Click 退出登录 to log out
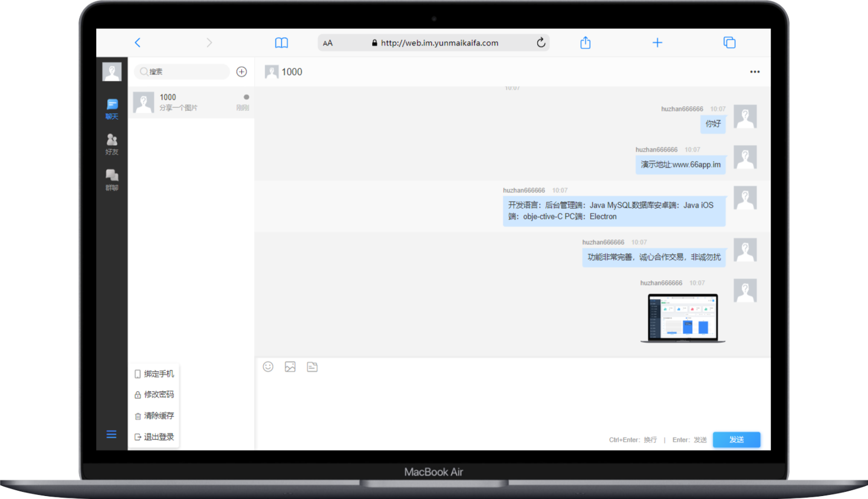Screen dimensions: 868x499 154,437
